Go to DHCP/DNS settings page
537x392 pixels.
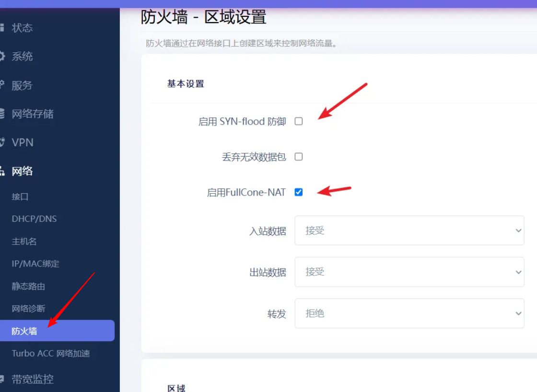point(34,219)
